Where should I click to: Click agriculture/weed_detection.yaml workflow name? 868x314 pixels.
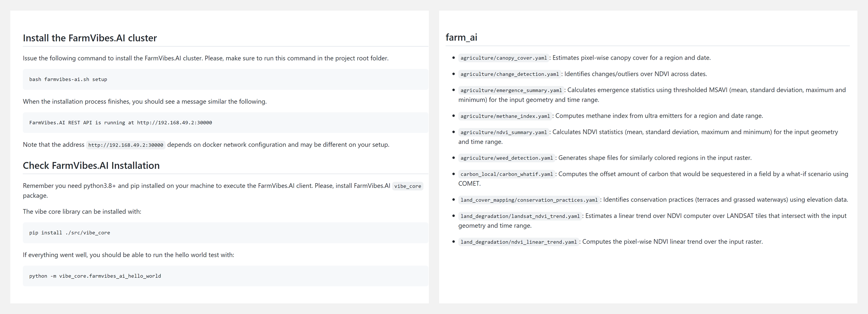[506, 158]
